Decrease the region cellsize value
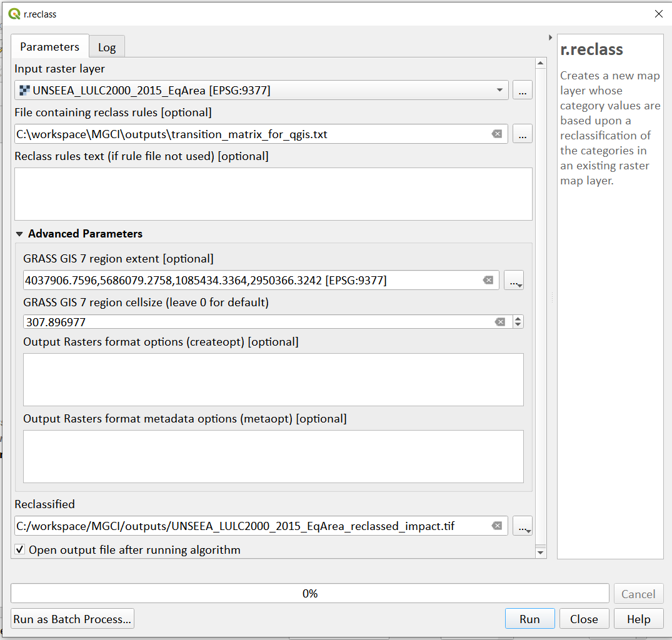The width and height of the screenshot is (672, 640). pos(518,325)
